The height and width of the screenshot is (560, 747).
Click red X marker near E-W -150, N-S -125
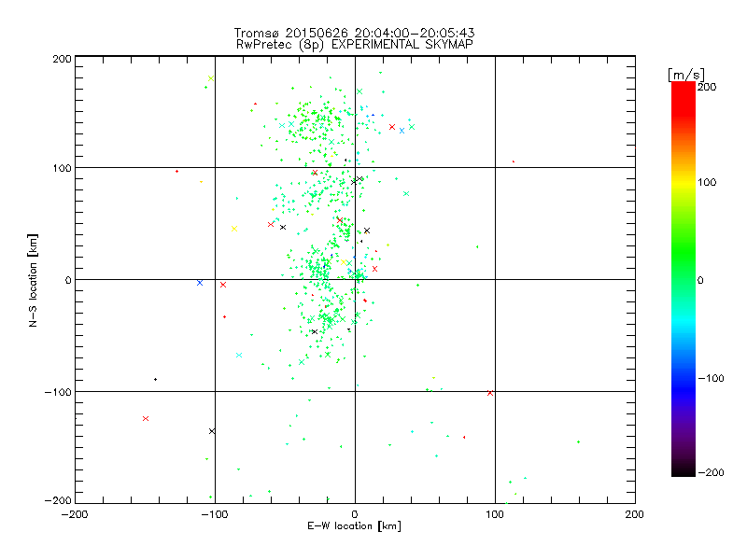point(146,418)
